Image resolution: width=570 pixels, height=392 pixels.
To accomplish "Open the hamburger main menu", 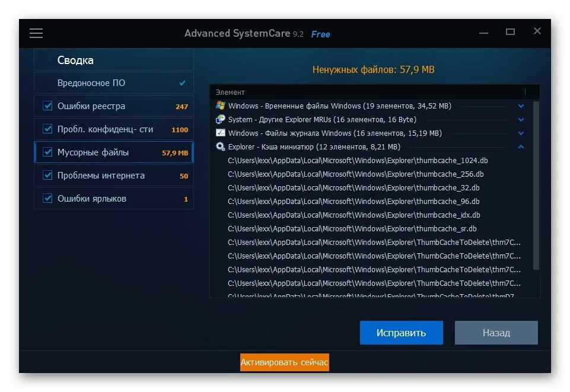I will 36,33.
